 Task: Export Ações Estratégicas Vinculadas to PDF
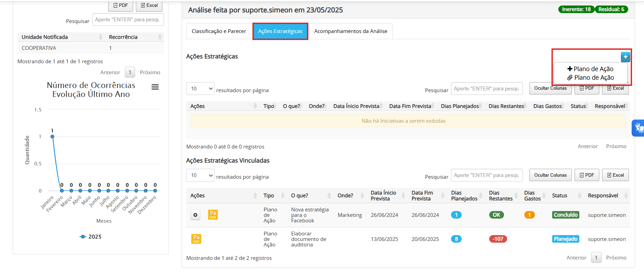pyautogui.click(x=587, y=175)
